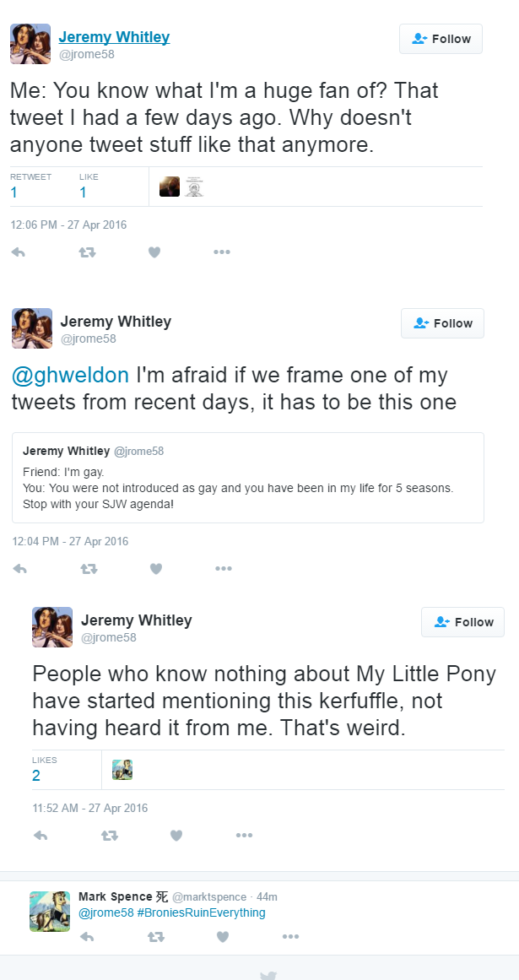This screenshot has width=519, height=980.
Task: Like the 12:06 PM huge fan tweet
Action: pyautogui.click(x=154, y=252)
